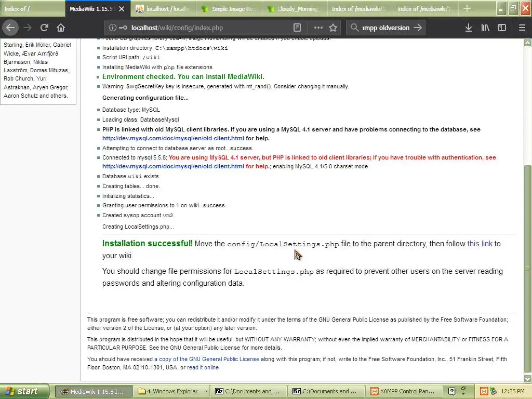The width and height of the screenshot is (532, 399).
Task: Switch to last 'Index of /mediawiki' tab
Action: (425, 9)
